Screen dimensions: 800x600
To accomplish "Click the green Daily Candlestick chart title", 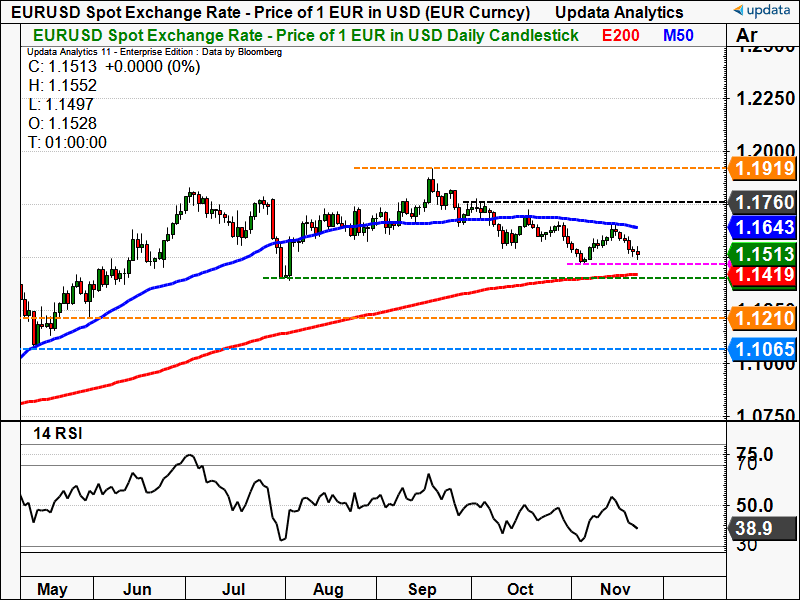I will tap(300, 35).
